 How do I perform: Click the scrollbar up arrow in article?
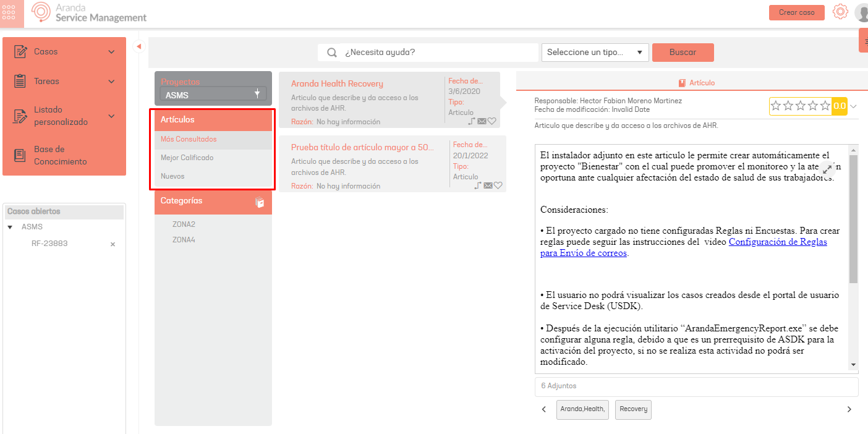(x=854, y=150)
